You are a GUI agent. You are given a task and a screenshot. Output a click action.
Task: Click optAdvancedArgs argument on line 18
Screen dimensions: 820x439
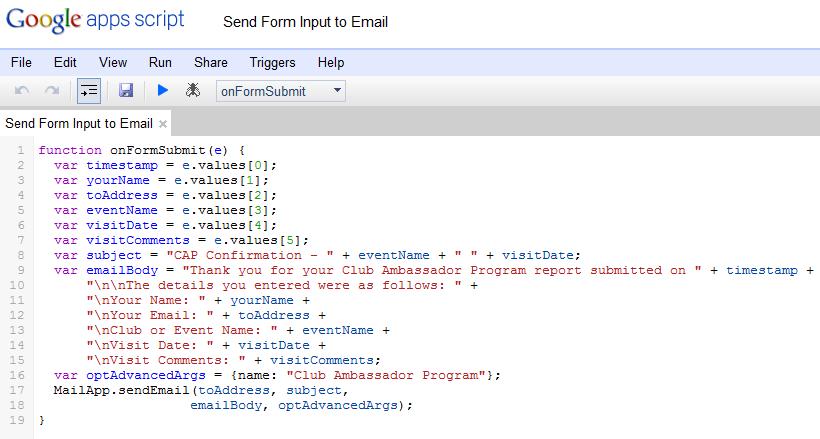tap(337, 406)
